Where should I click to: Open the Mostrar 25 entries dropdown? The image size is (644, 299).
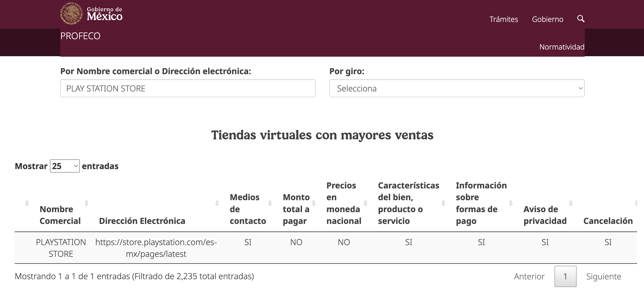(65, 166)
